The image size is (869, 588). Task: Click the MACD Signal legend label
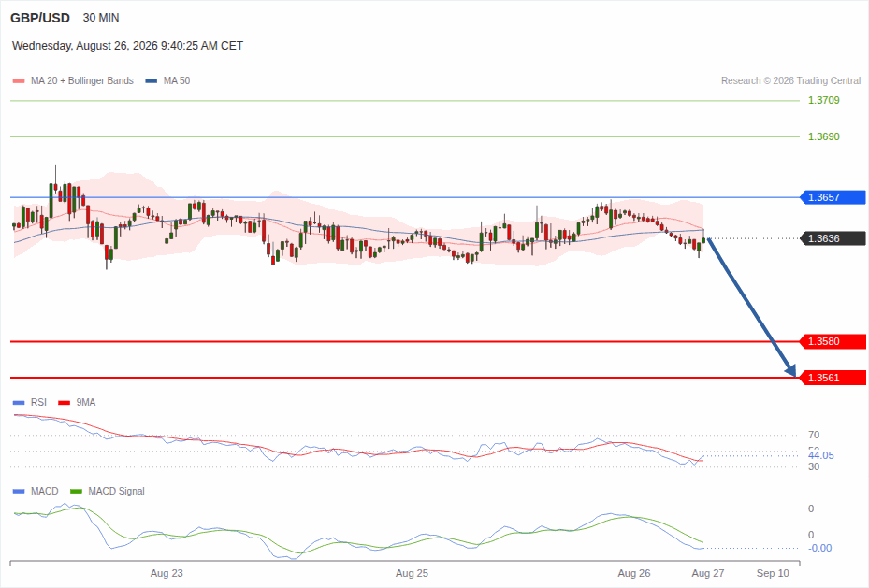[x=116, y=491]
